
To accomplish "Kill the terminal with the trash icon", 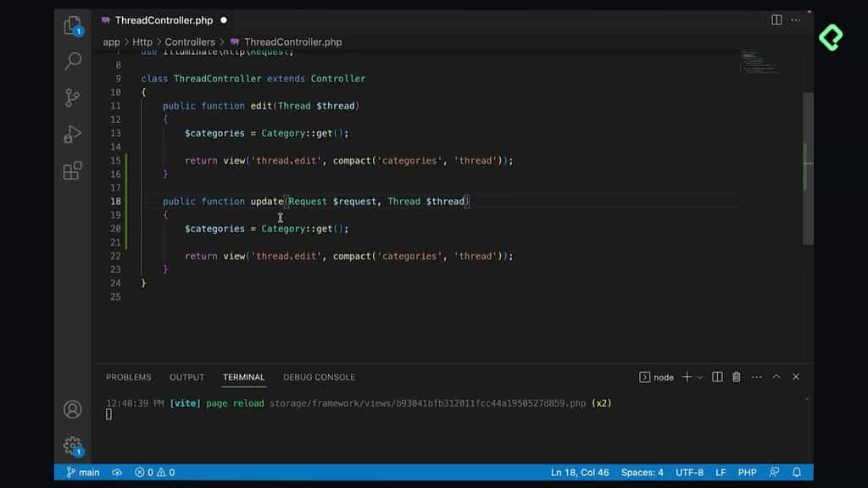I will [736, 377].
